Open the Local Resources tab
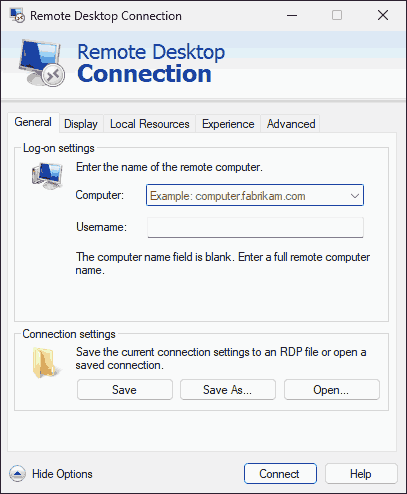 [x=150, y=124]
